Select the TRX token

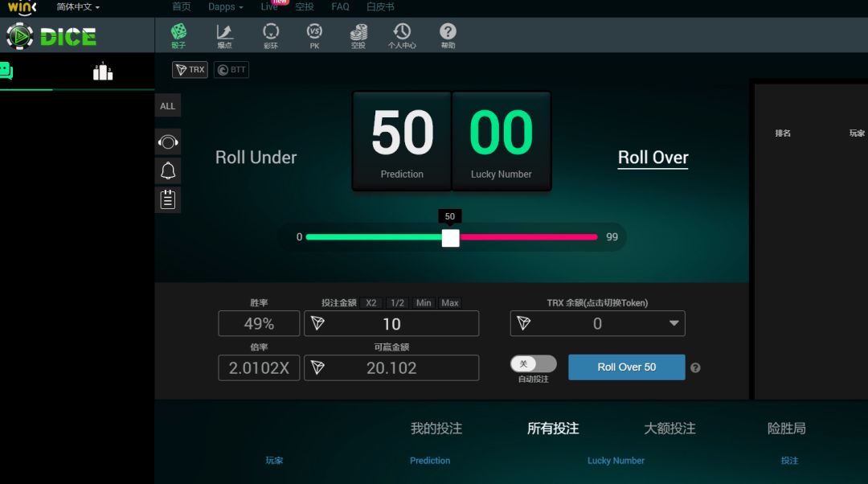tap(190, 70)
